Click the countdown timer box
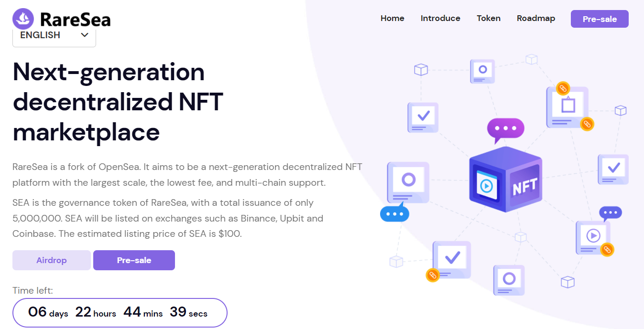 (x=120, y=313)
